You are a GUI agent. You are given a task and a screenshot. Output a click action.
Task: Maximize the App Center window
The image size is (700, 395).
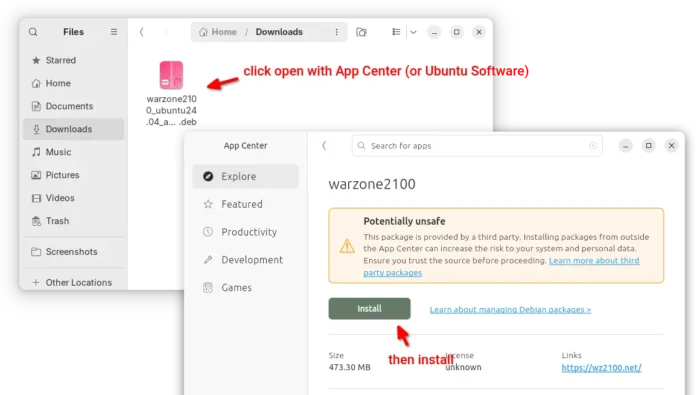[x=649, y=146]
